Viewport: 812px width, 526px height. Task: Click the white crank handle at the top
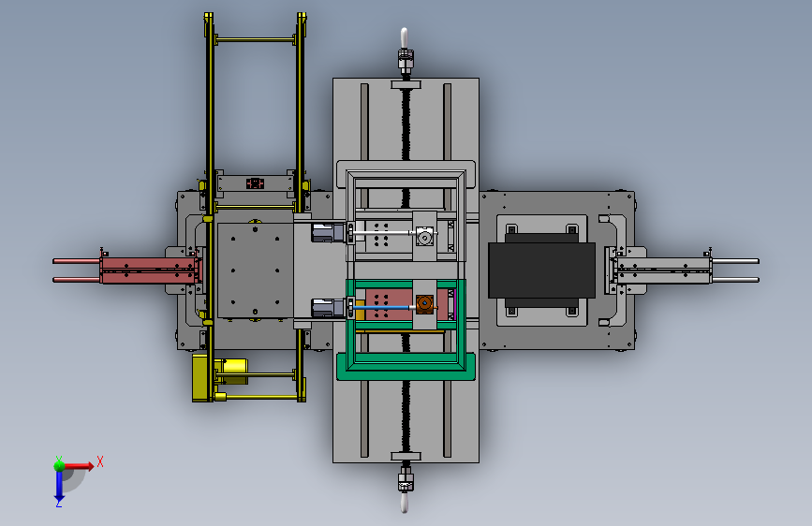[405, 38]
